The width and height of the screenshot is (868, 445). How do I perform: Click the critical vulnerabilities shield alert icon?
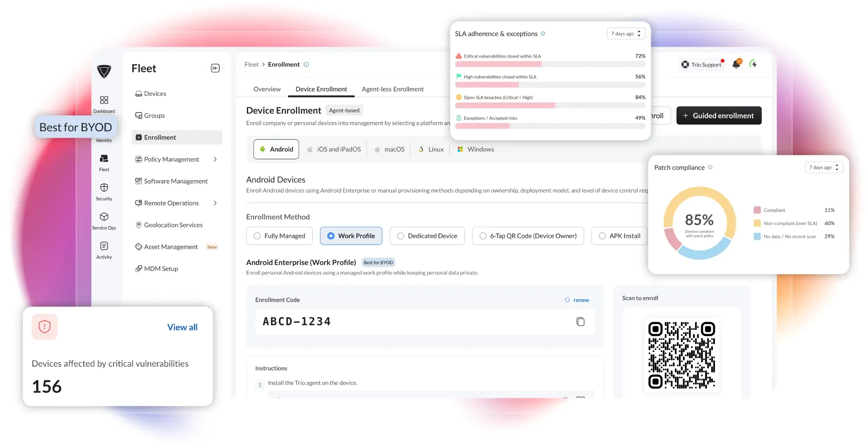click(45, 326)
